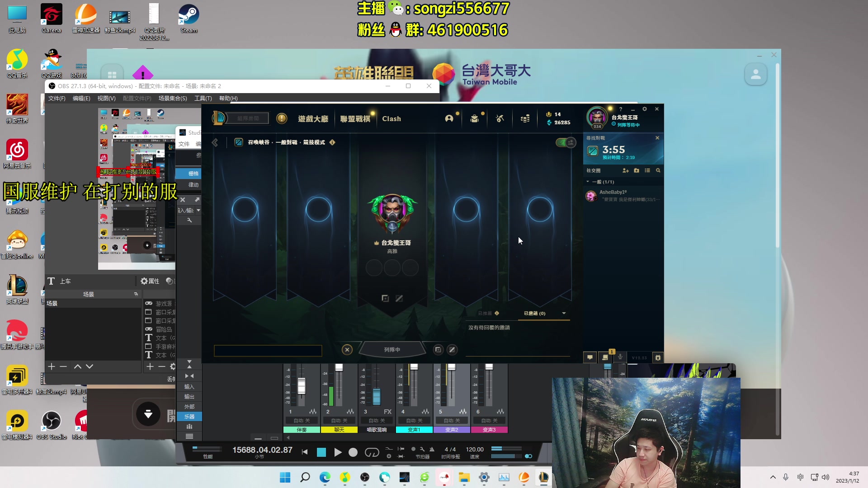
Task: Select 输入 section in DAW mixer sidebar
Action: click(189, 387)
